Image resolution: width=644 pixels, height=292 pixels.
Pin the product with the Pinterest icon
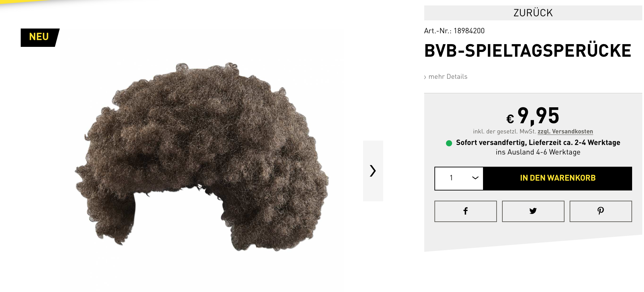click(601, 211)
